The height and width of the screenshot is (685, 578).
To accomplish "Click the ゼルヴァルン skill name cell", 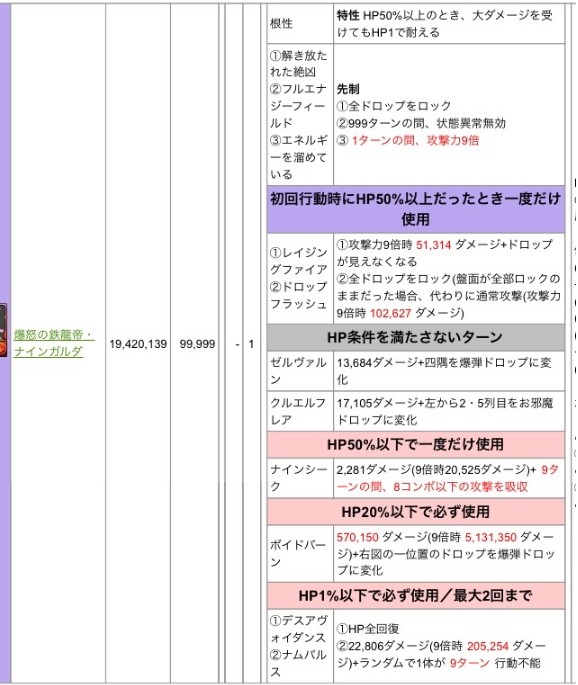I will pos(300,371).
